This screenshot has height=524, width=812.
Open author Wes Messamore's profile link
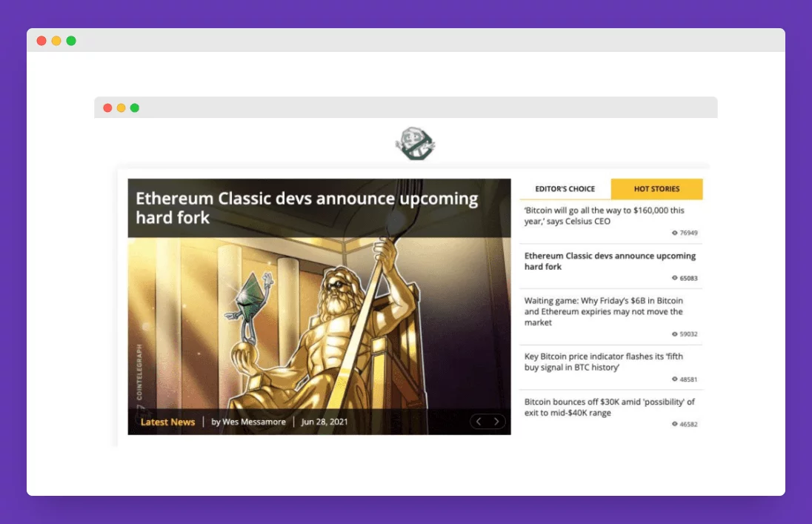click(x=249, y=422)
